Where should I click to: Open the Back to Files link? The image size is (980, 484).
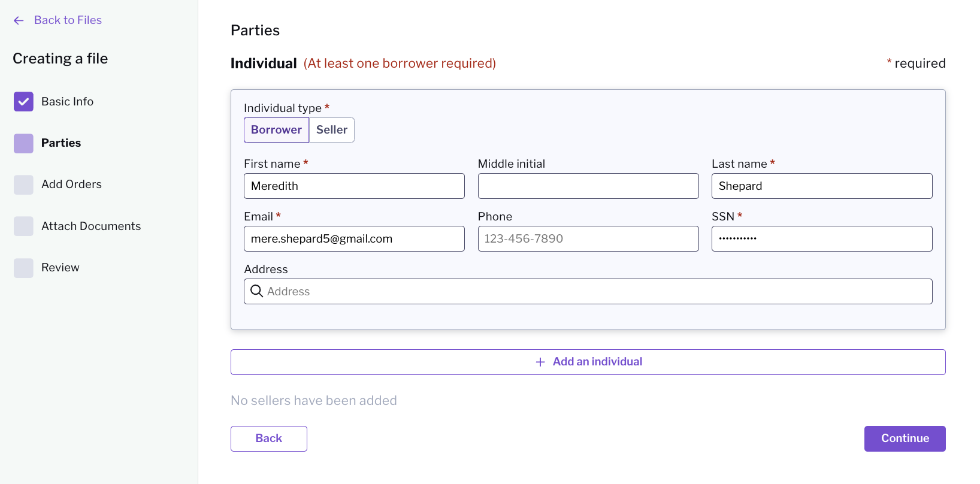[68, 20]
